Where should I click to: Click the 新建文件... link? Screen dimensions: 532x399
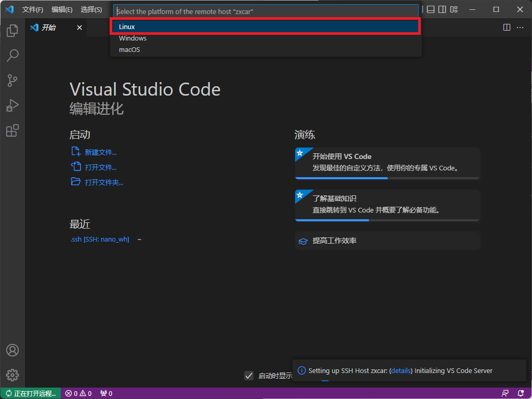(x=100, y=152)
